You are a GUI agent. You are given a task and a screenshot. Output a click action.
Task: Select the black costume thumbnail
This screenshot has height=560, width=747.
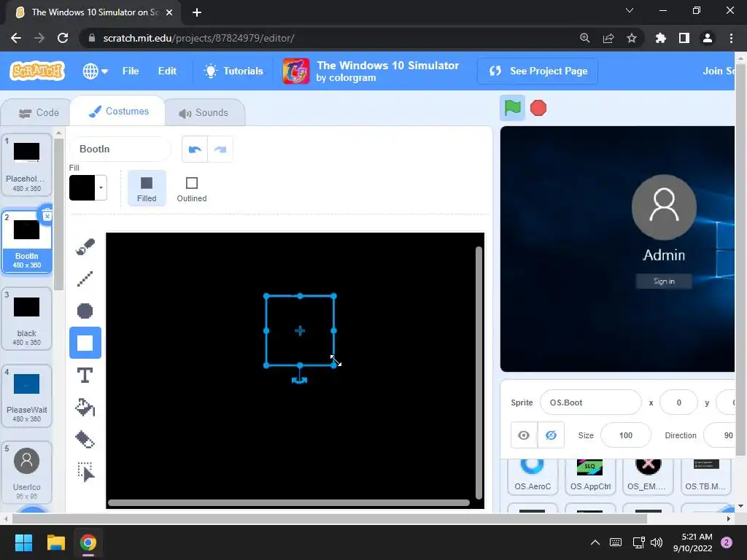click(27, 319)
